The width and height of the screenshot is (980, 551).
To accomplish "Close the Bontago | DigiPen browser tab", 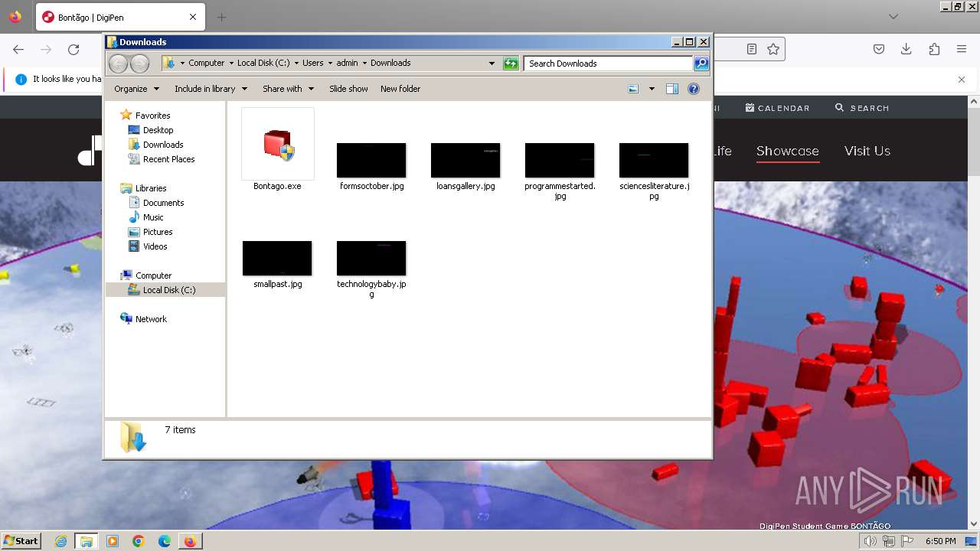I will [x=193, y=17].
